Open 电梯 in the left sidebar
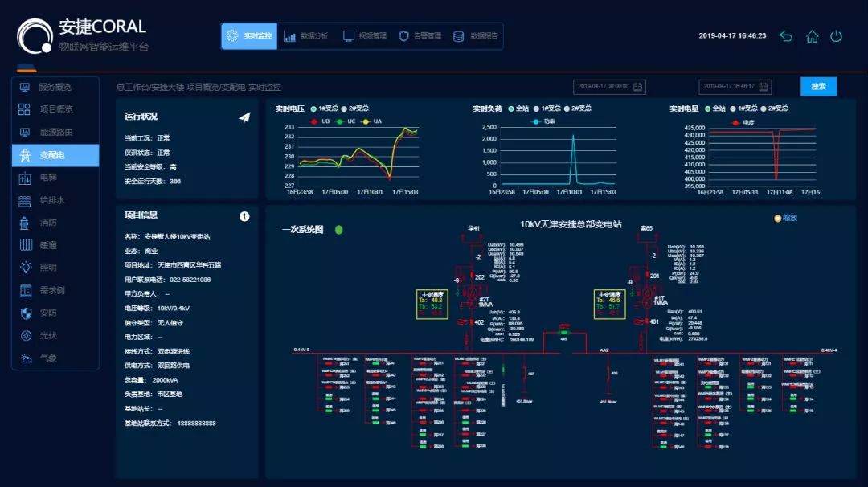Image resolution: width=868 pixels, height=487 pixels. tap(48, 177)
